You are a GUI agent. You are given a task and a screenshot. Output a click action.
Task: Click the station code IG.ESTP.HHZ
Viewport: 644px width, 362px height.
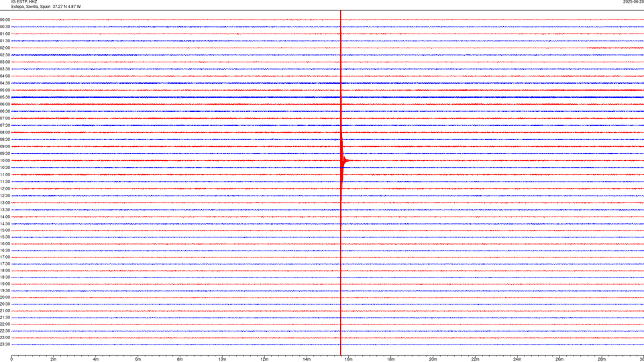point(24,2)
